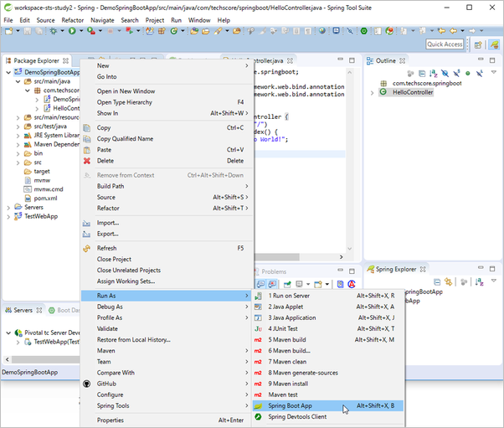Expand HelloController node in Outline

[373, 92]
